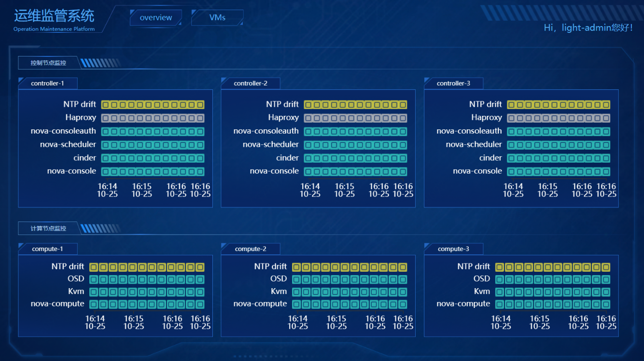Click last Kvm status square in compute-1
Viewport: 644px width, 361px height.
(x=200, y=292)
